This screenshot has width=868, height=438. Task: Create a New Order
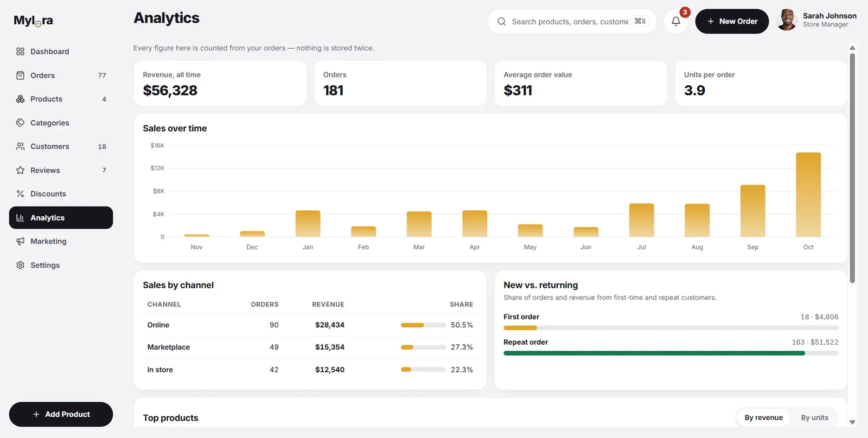click(732, 21)
